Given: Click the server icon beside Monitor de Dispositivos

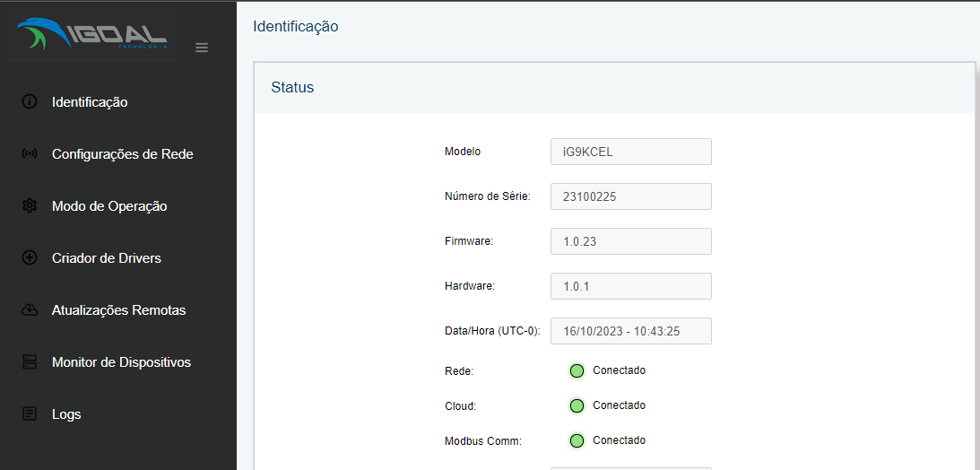Looking at the screenshot, I should [x=30, y=361].
